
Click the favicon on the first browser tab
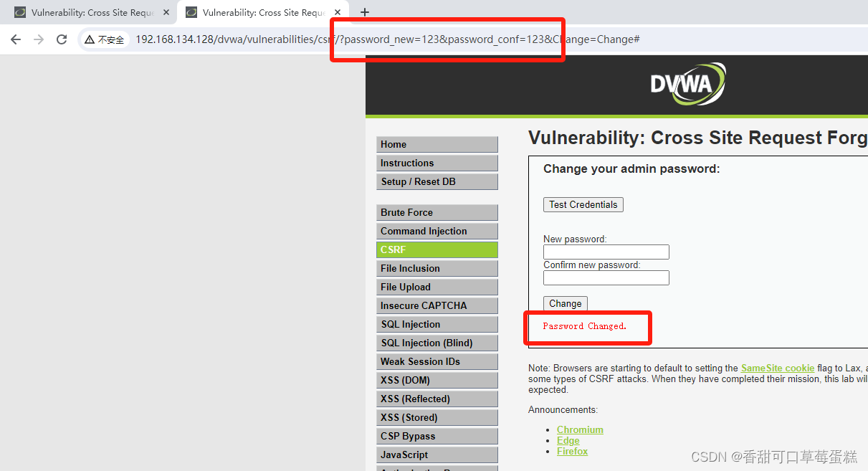(x=19, y=11)
